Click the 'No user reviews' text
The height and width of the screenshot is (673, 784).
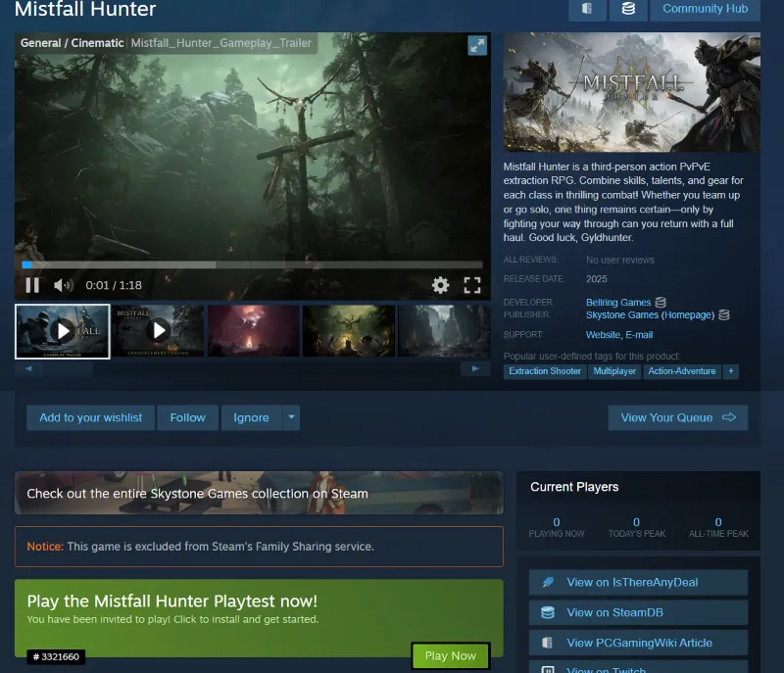[x=620, y=260]
